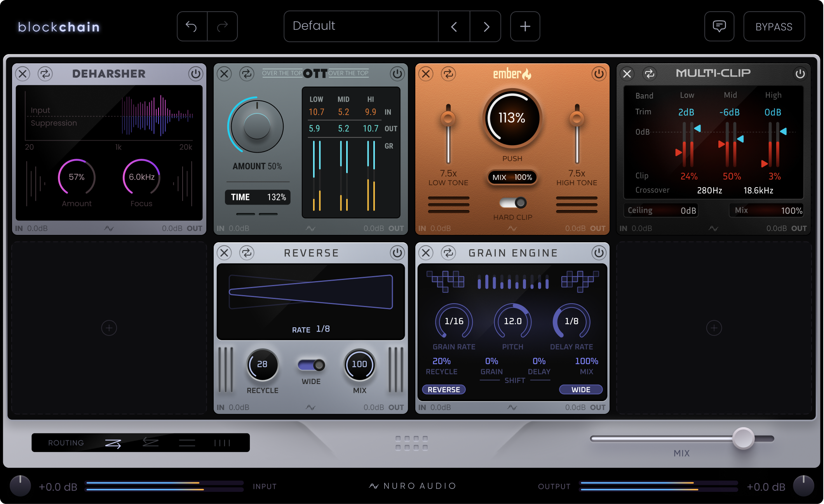Image resolution: width=824 pixels, height=504 pixels.
Task: Click the undo arrow icon
Action: (x=192, y=26)
